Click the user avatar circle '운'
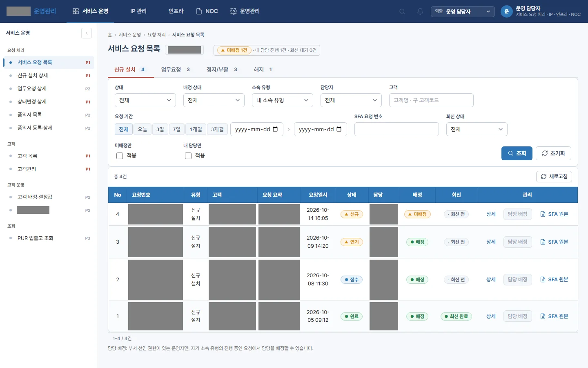The width and height of the screenshot is (588, 368). tap(506, 11)
